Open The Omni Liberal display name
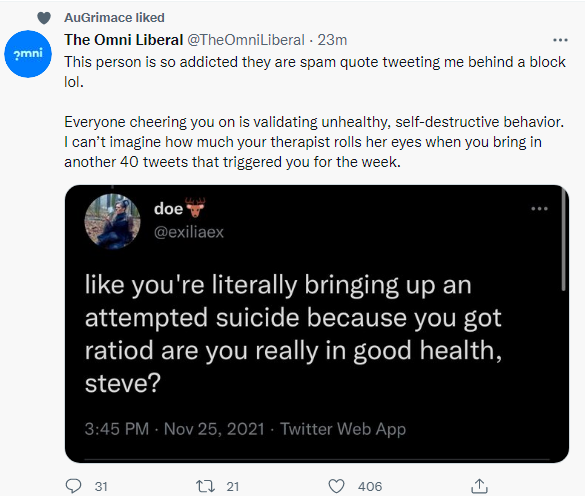Viewport: 585px width, 496px height. pyautogui.click(x=123, y=40)
